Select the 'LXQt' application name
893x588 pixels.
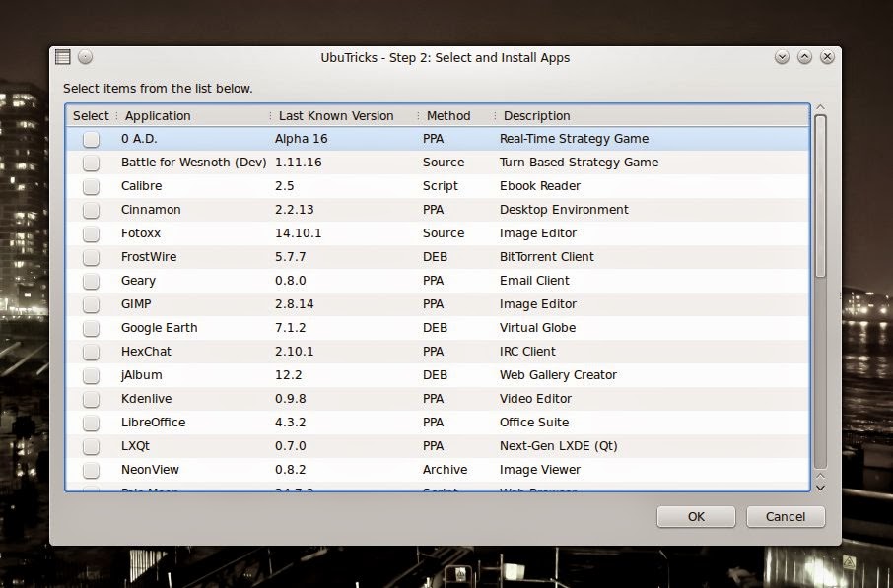135,446
